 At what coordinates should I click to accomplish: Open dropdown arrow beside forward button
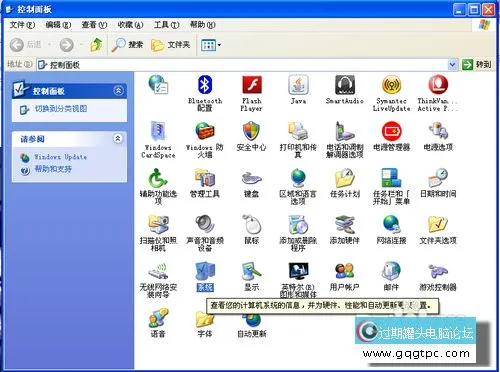(x=81, y=45)
